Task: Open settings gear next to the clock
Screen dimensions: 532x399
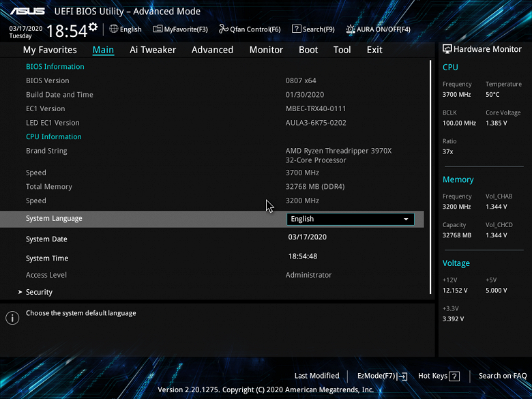Action: tap(93, 27)
